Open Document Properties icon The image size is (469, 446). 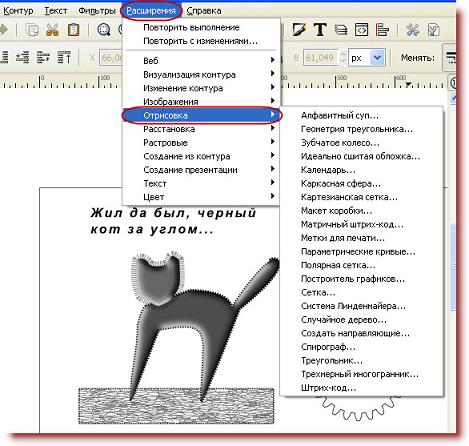pos(433,30)
